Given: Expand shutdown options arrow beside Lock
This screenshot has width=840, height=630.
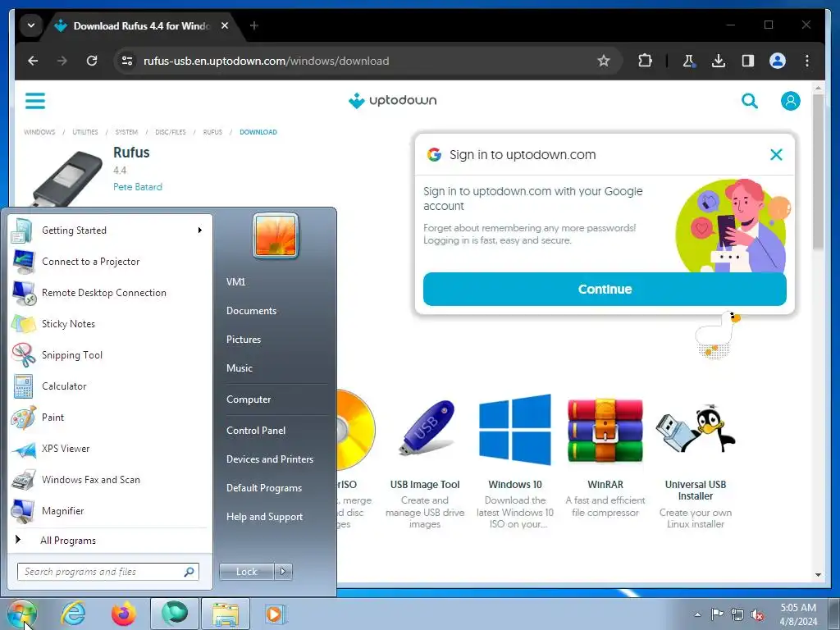Looking at the screenshot, I should pos(283,572).
